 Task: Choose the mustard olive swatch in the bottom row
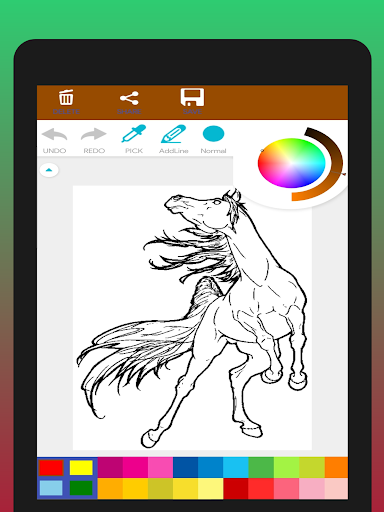click(x=160, y=489)
